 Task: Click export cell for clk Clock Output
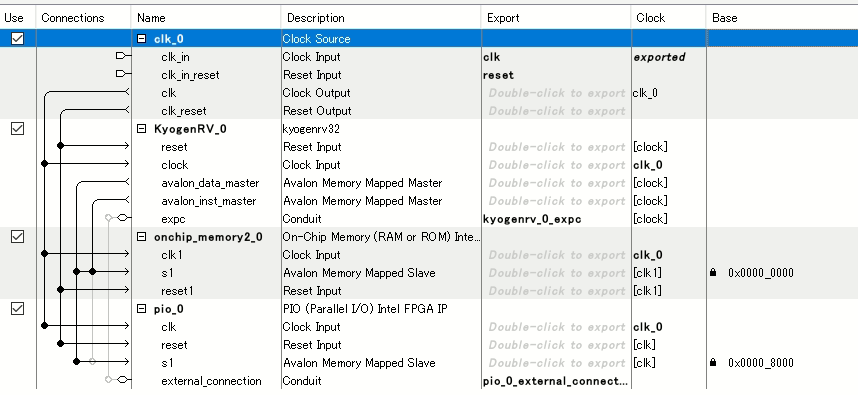point(556,93)
